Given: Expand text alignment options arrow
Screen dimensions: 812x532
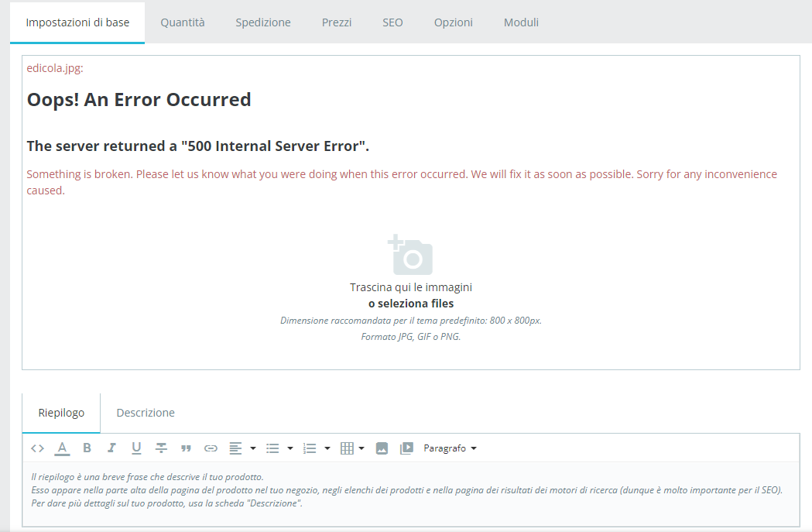Looking at the screenshot, I should (253, 448).
